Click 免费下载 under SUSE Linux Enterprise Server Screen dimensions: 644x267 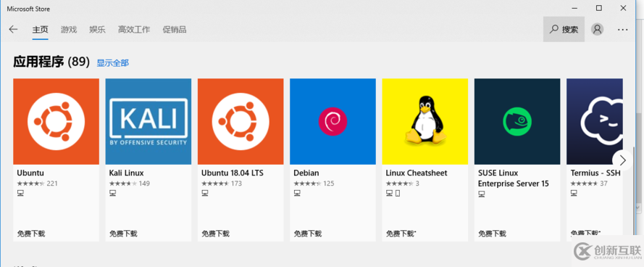[x=492, y=234]
